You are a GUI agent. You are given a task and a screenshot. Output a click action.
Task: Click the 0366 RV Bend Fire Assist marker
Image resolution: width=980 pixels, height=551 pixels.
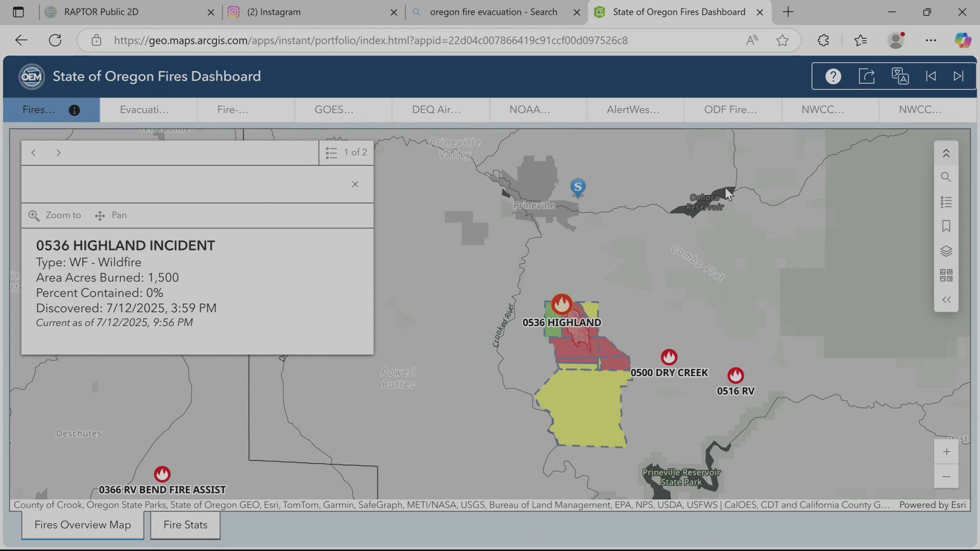coord(162,474)
